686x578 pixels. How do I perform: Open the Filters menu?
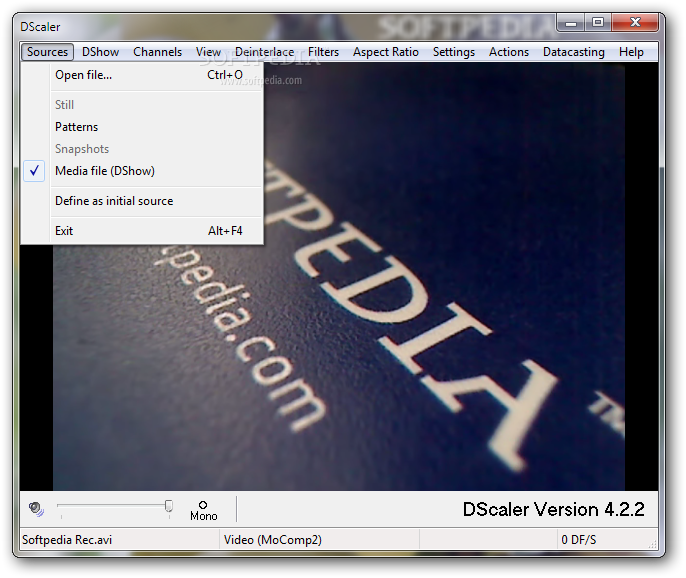coord(323,52)
